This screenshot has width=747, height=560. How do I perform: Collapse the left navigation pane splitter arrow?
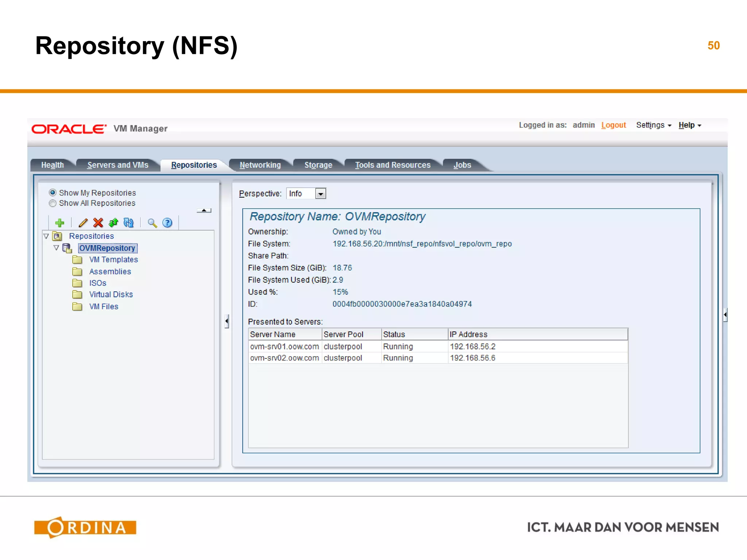(227, 321)
